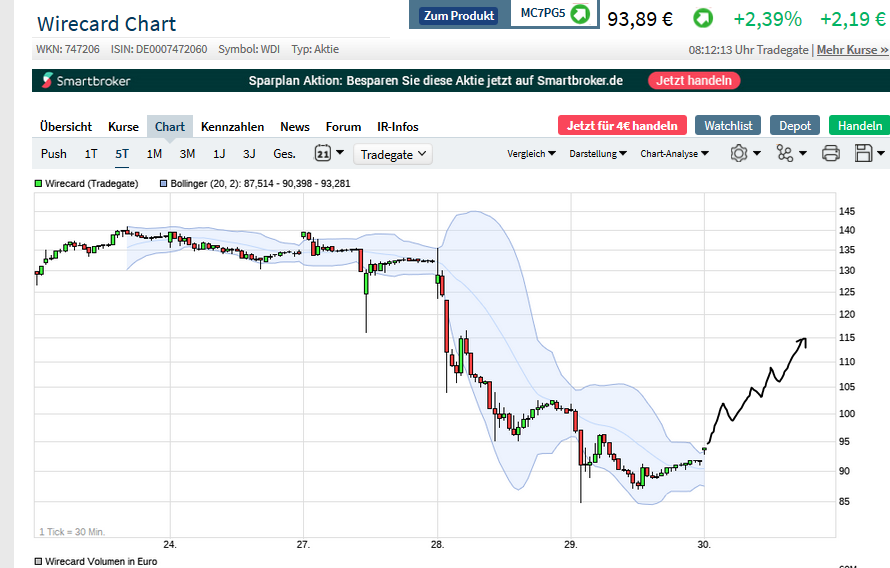Save the chart with floppy disk icon
This screenshot has width=890, height=568.
[x=863, y=153]
